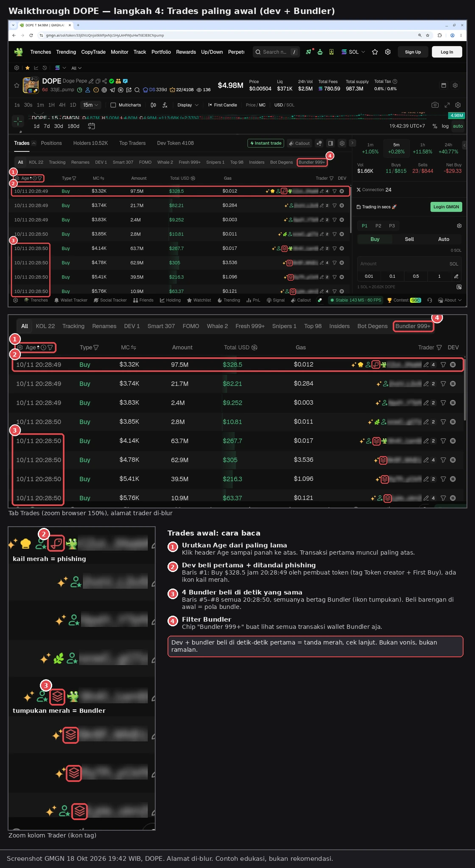Toggle percent scale on the chart
Viewport: 475px width, 868px height.
(x=435, y=126)
